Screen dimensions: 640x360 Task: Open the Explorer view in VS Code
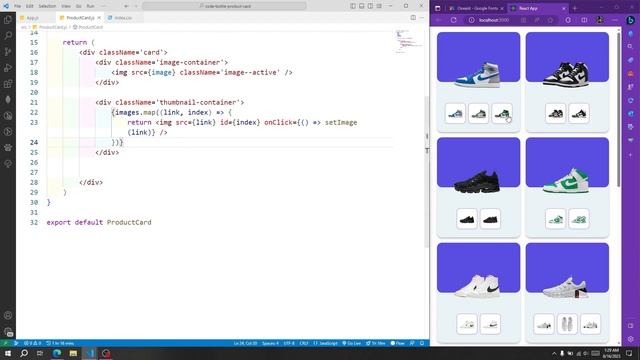[x=8, y=20]
